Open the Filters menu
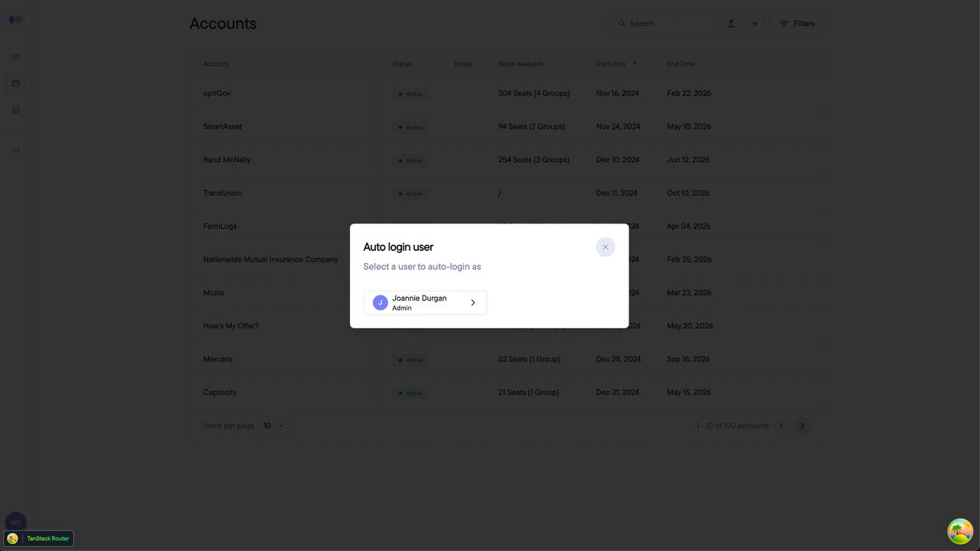Screen dimensions: 980x551 coord(796,23)
